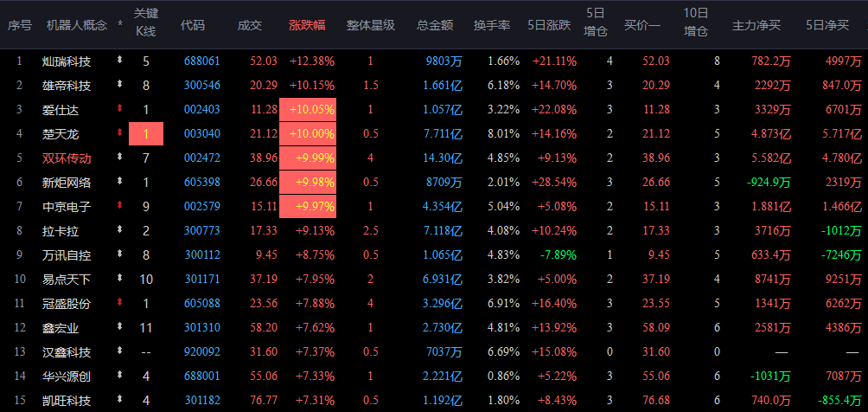Click the marker icon beside 汉鑫科技
Viewport: 868px width, 412px height.
pos(119,351)
